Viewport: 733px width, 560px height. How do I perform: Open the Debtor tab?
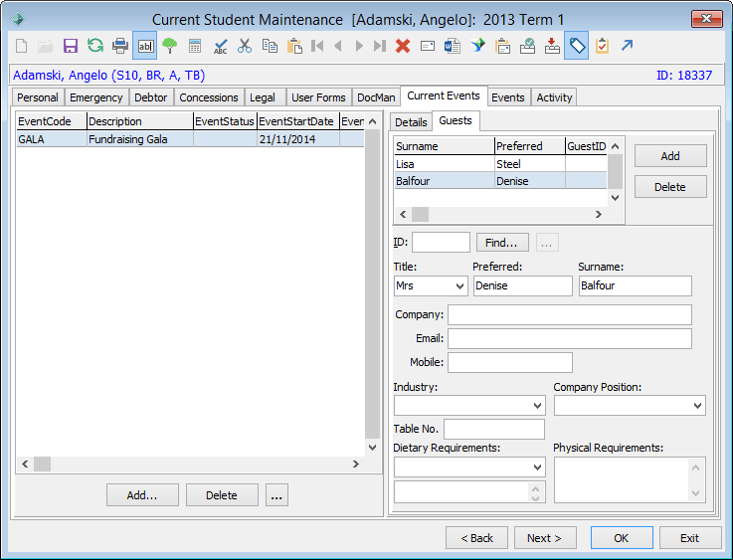pyautogui.click(x=150, y=97)
